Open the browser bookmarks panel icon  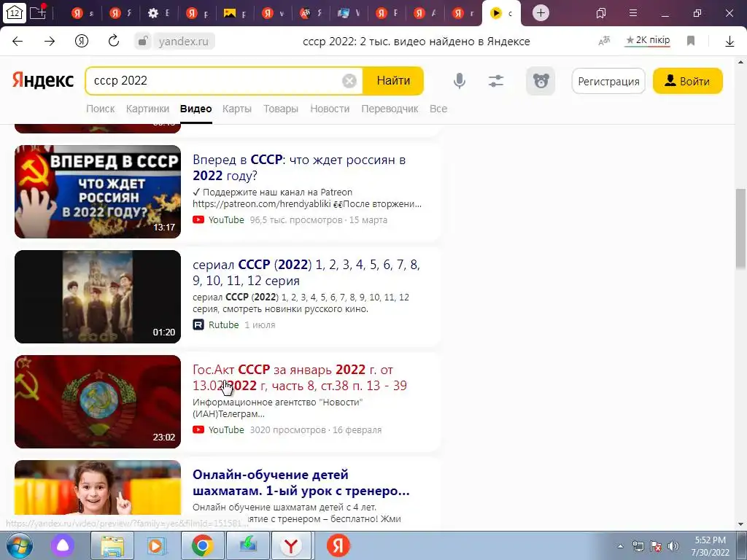pos(601,13)
